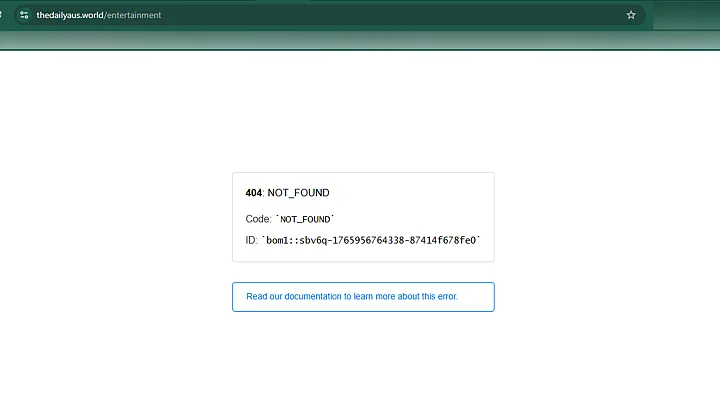Click the monospace `NOT_FOUND` code value
The width and height of the screenshot is (720, 405).
click(x=305, y=219)
